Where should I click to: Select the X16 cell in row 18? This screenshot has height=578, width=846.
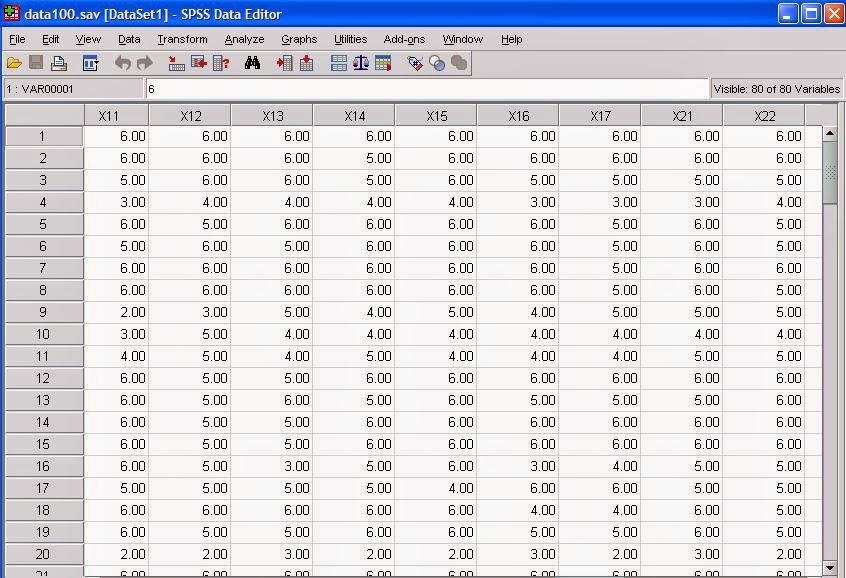click(x=518, y=510)
